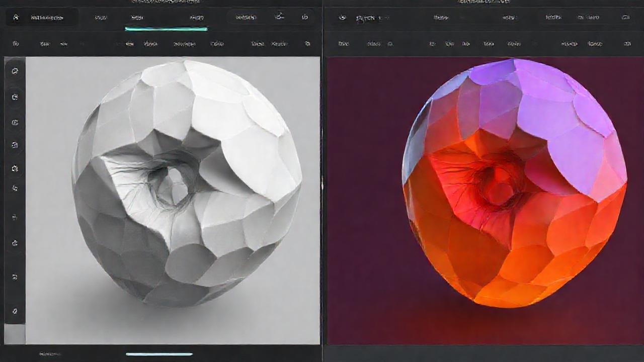This screenshot has height=362, width=644.
Task: Click the second icon from top in left toolbar
Action: pos(15,97)
